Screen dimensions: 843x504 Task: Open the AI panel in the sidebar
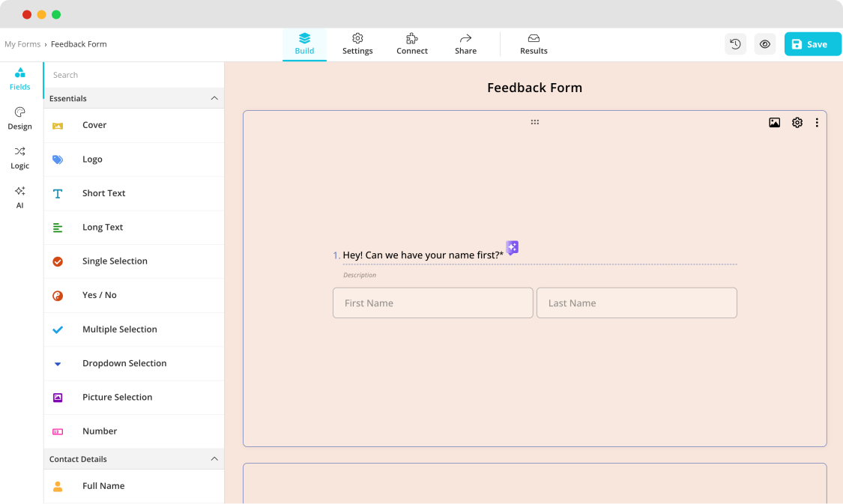click(19, 197)
